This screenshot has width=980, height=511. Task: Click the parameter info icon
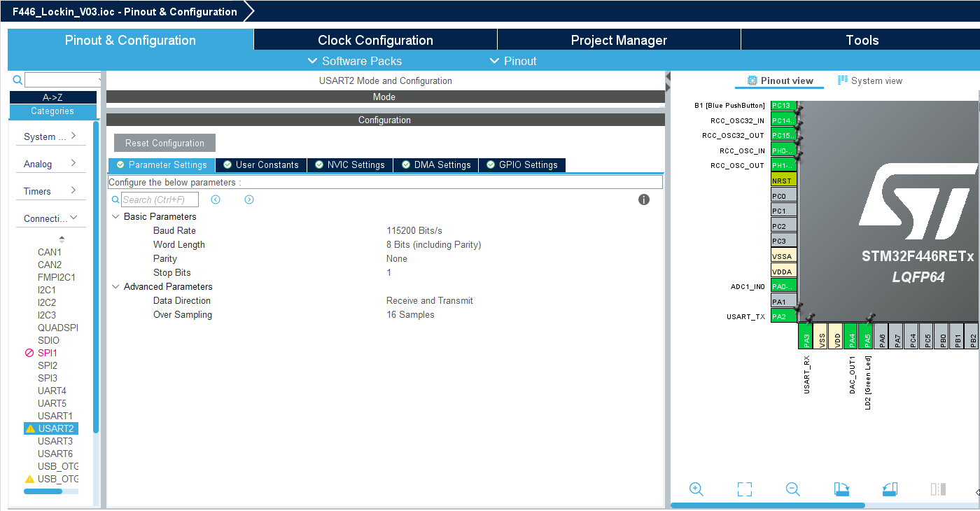644,199
